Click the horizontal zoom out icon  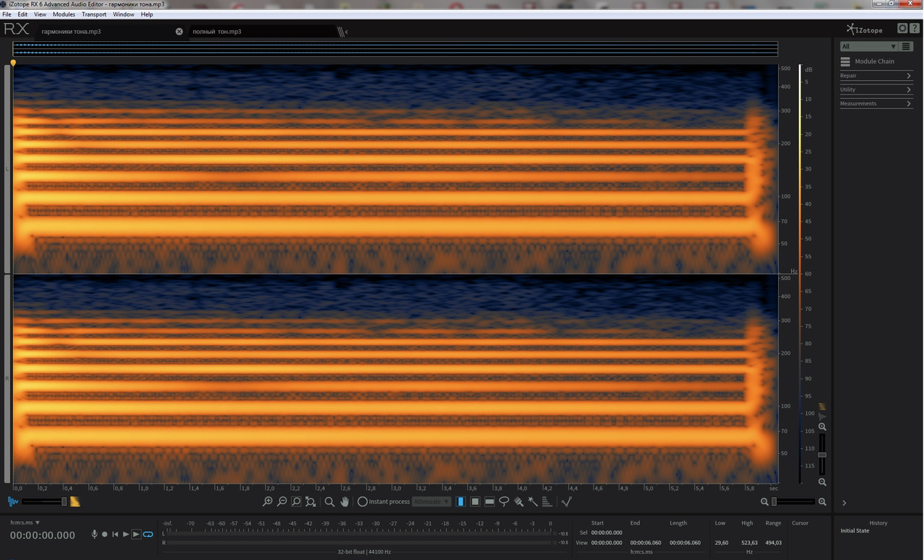pyautogui.click(x=764, y=502)
